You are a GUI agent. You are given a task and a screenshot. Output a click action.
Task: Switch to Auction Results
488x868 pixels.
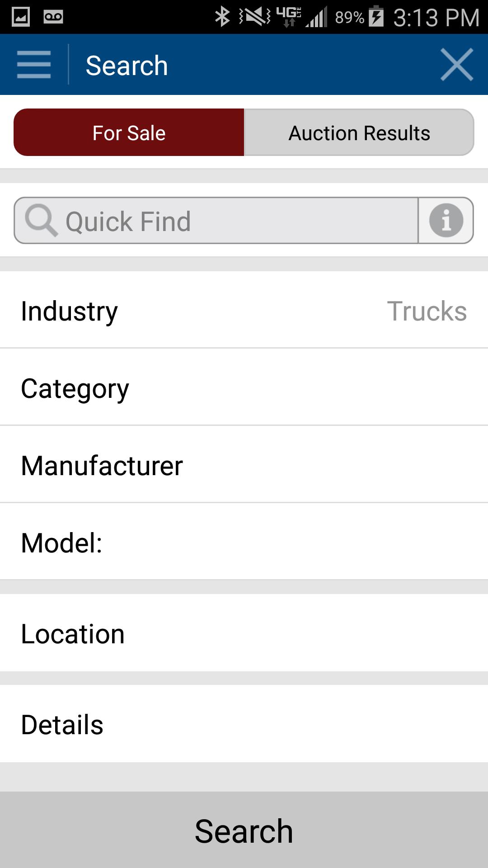tap(359, 132)
